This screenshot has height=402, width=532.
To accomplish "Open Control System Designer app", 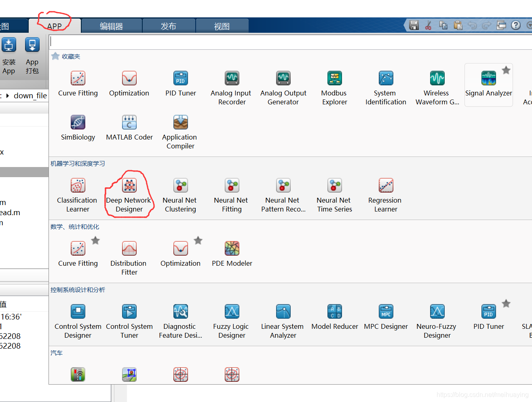I will tap(78, 322).
